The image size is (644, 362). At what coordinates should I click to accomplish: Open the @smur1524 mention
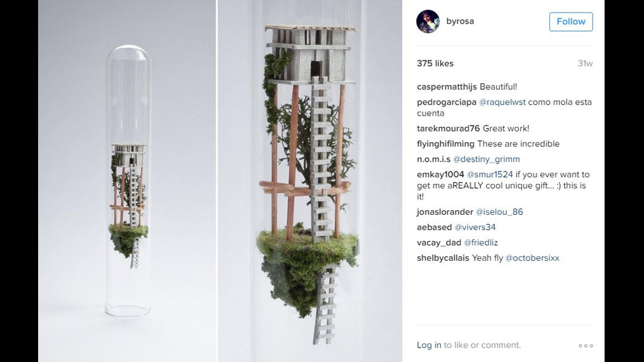pyautogui.click(x=490, y=175)
